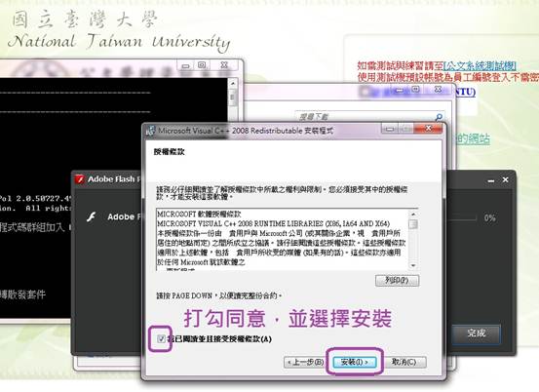Maximize the download window behind installer

pos(416,90)
